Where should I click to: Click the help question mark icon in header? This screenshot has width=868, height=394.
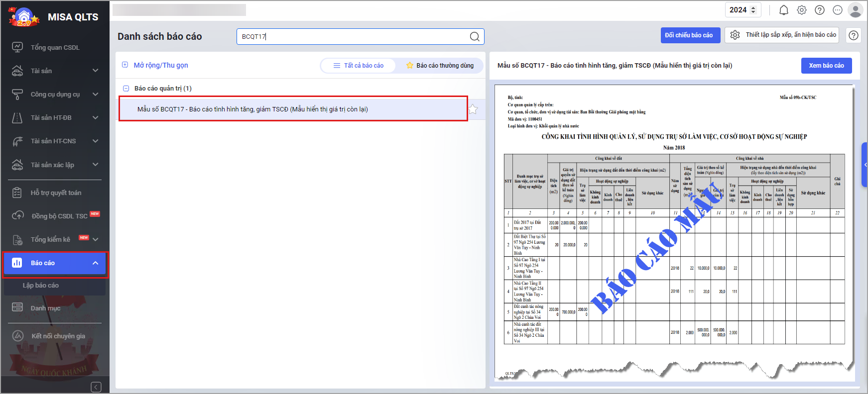(820, 10)
